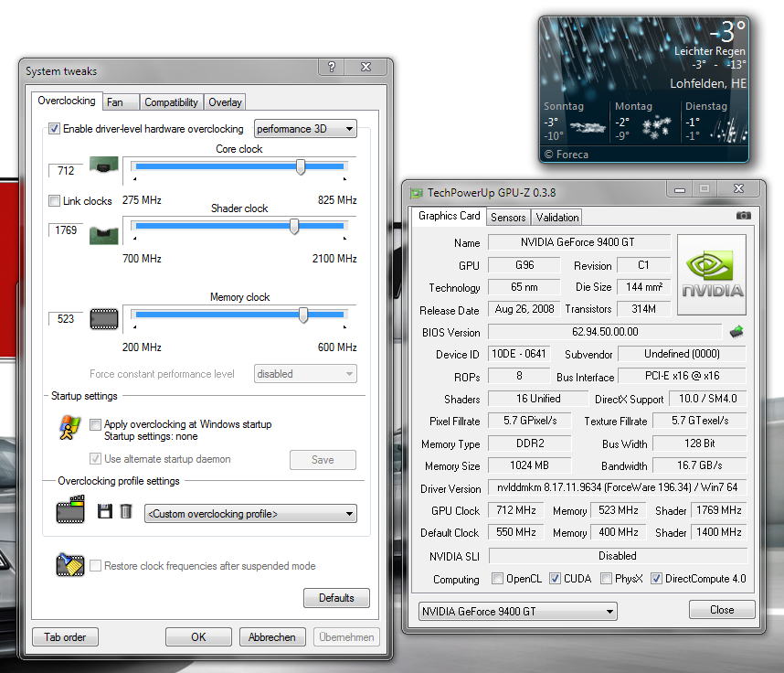Click the Memory clock slider thumb
The width and height of the screenshot is (784, 673).
303,315
